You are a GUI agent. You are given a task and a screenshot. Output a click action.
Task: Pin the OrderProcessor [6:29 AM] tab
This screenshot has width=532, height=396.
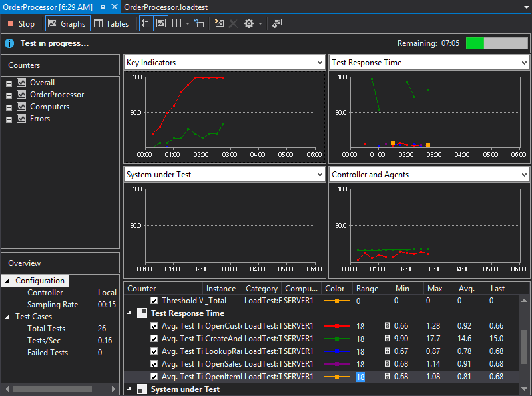pos(102,6)
